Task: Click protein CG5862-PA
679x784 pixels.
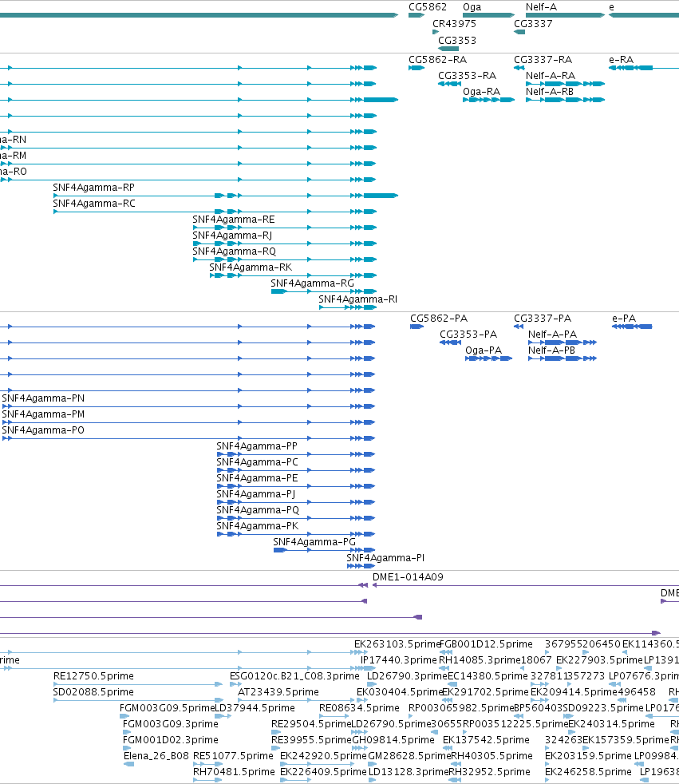Action: point(439,319)
